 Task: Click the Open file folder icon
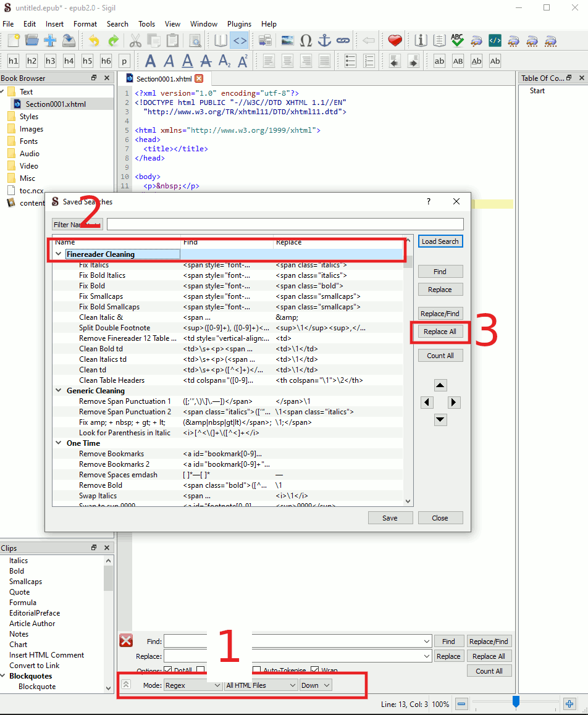(31, 41)
